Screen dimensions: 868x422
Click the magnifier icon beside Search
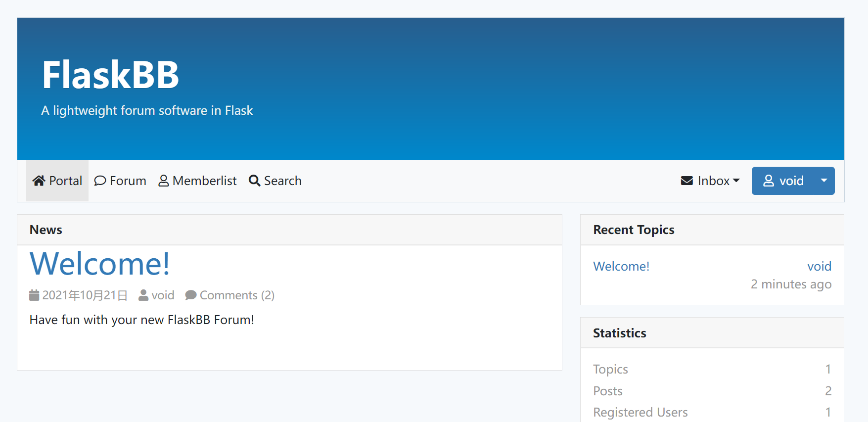pyautogui.click(x=254, y=181)
